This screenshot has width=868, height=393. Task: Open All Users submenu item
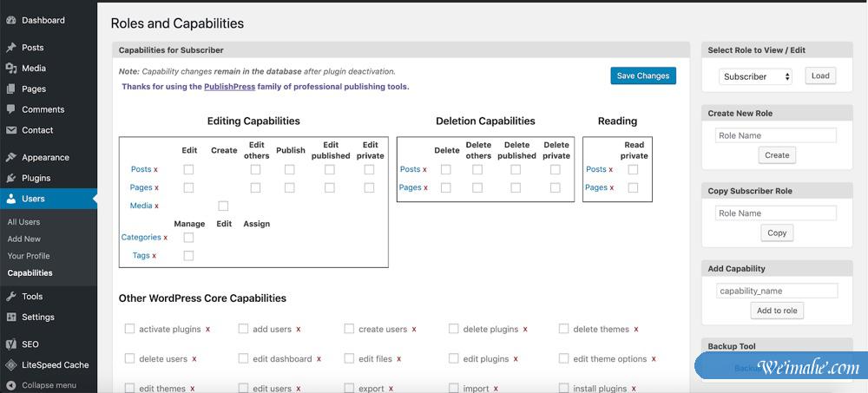click(24, 222)
